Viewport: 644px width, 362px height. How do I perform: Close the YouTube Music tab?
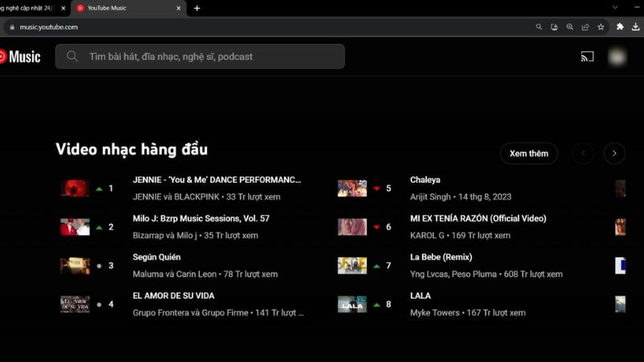click(x=178, y=8)
